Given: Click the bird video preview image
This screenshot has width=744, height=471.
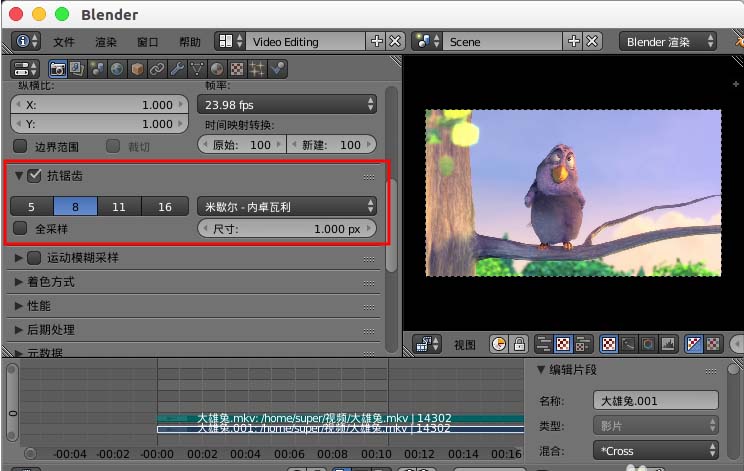Looking at the screenshot, I should click(573, 193).
